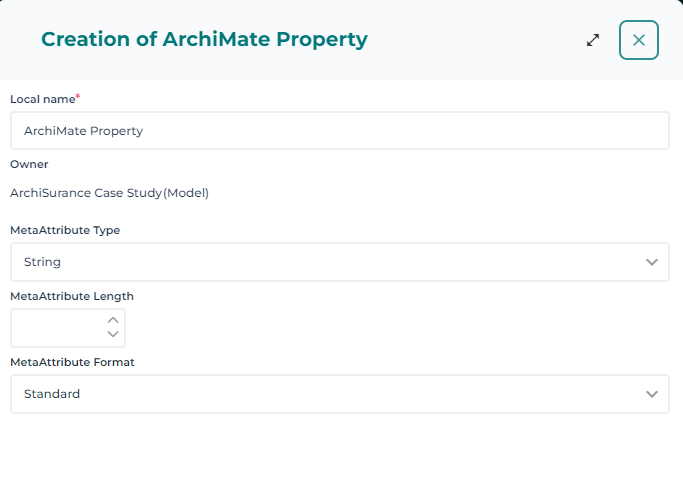This screenshot has height=488, width=683.
Task: Click the empty dialog area below MetaAttribute Format
Action: 340,450
